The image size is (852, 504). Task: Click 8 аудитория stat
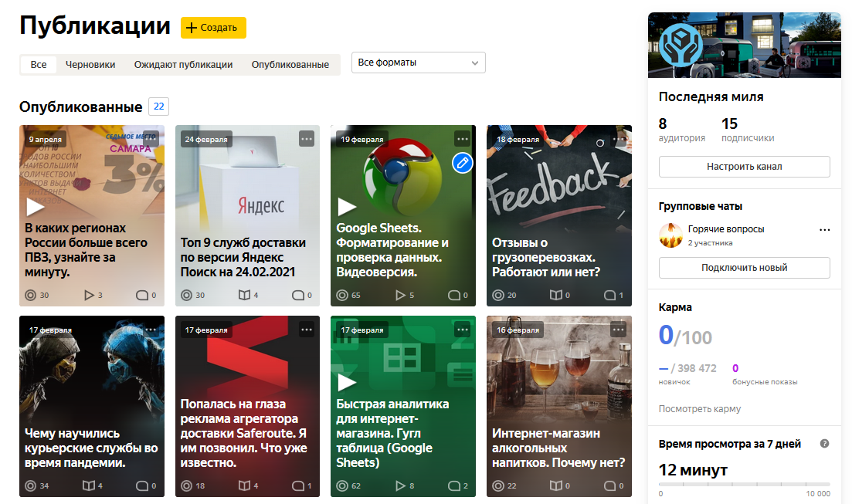tap(682, 130)
